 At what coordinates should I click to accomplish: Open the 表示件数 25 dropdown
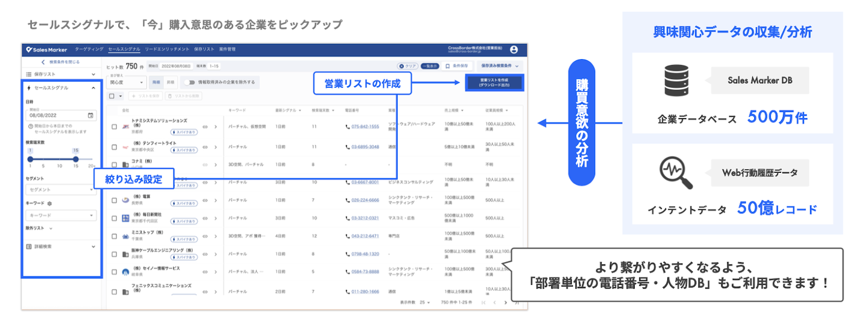[424, 302]
